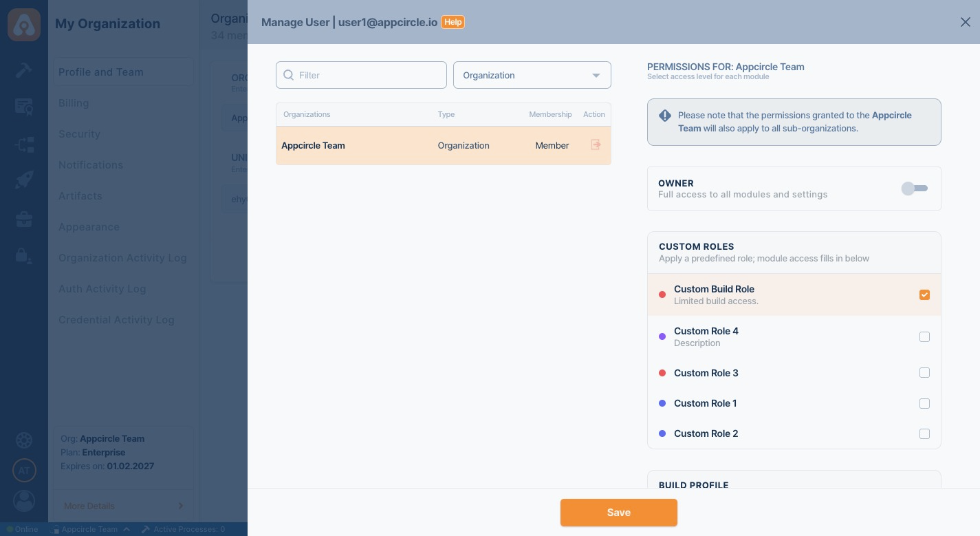The width and height of the screenshot is (980, 536).
Task: Click the Expires on 01.02.2027 text
Action: click(107, 466)
